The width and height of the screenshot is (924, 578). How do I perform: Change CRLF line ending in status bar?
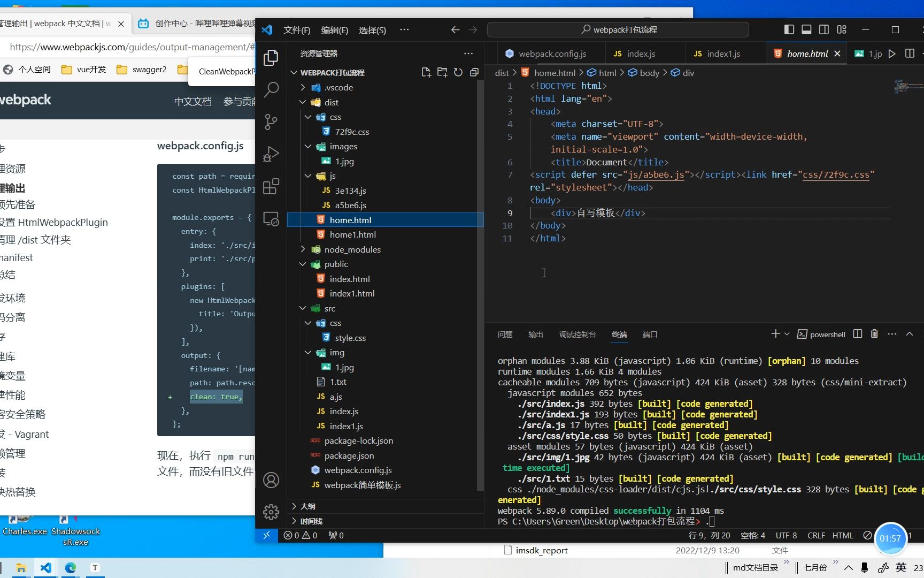pos(816,535)
